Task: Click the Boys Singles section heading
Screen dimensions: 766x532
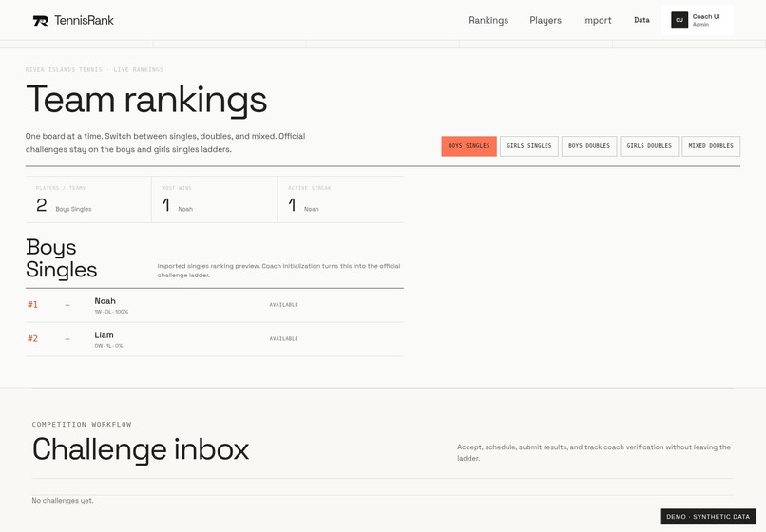Action: (x=62, y=258)
